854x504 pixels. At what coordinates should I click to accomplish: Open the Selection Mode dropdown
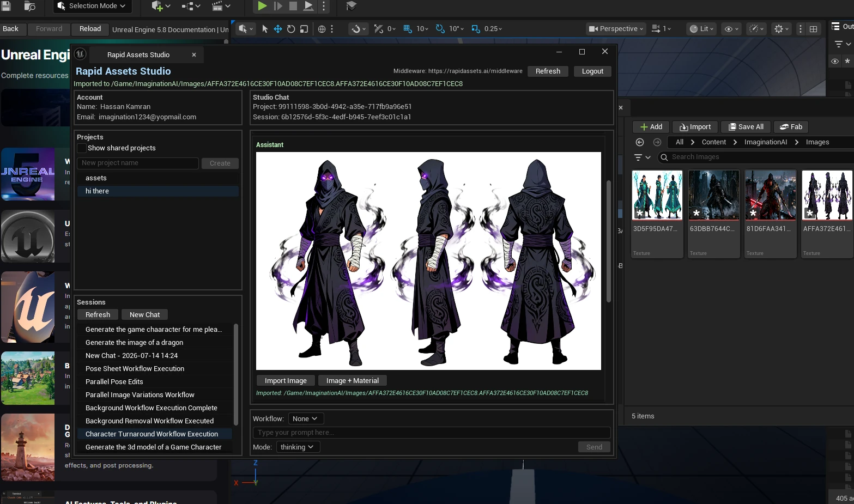[x=92, y=6]
